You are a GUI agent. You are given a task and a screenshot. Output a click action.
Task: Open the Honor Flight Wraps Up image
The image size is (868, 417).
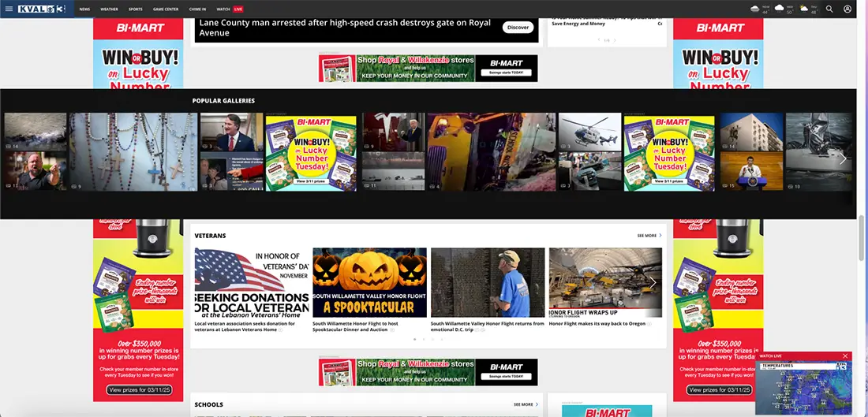point(605,283)
